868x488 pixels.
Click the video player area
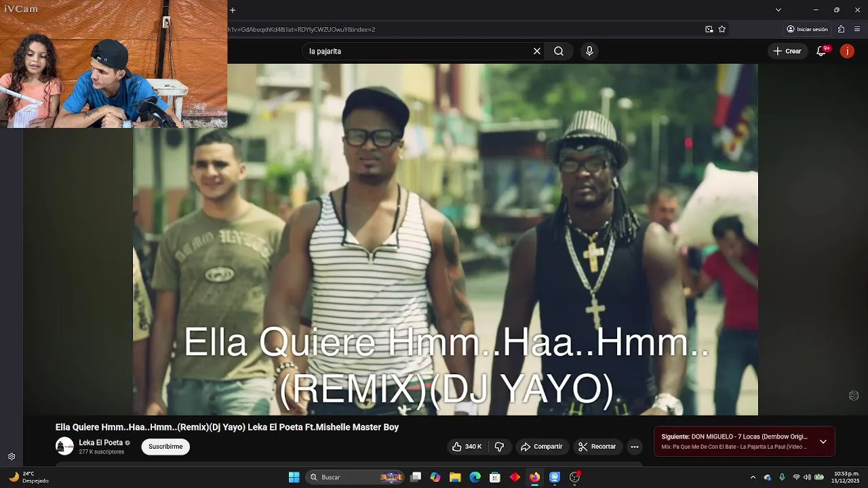pyautogui.click(x=445, y=239)
